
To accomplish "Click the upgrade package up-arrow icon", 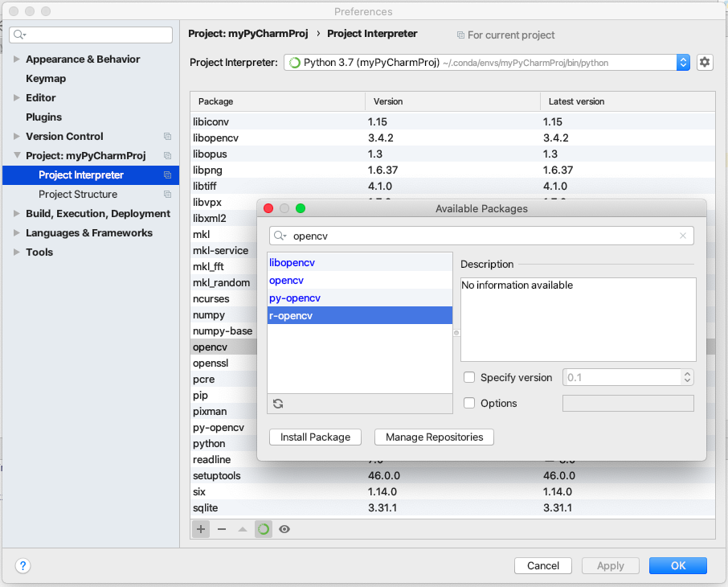I will click(x=243, y=529).
